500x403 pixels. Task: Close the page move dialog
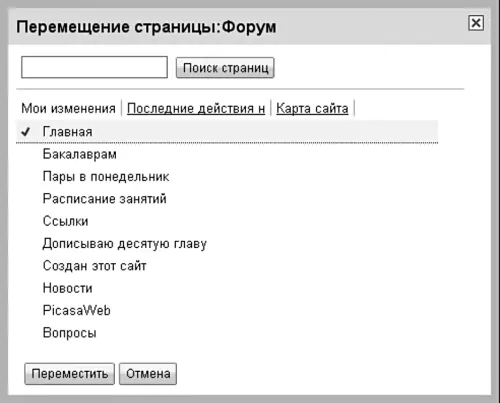476,23
